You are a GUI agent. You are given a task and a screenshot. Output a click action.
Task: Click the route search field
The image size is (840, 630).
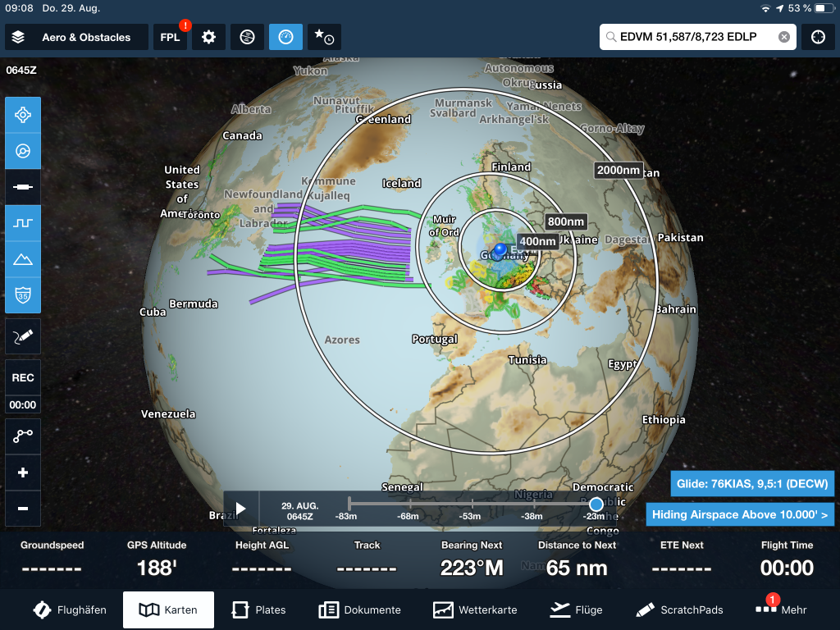(x=697, y=37)
